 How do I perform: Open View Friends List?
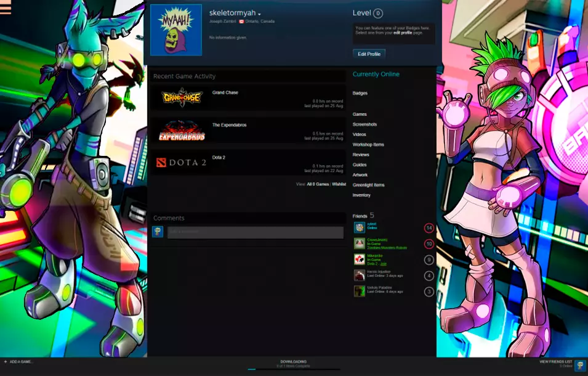point(556,362)
